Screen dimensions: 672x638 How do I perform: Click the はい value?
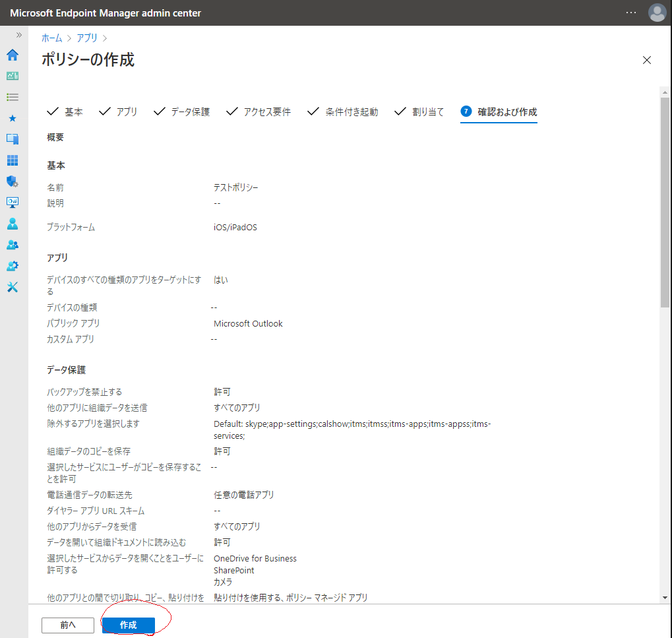(x=221, y=280)
